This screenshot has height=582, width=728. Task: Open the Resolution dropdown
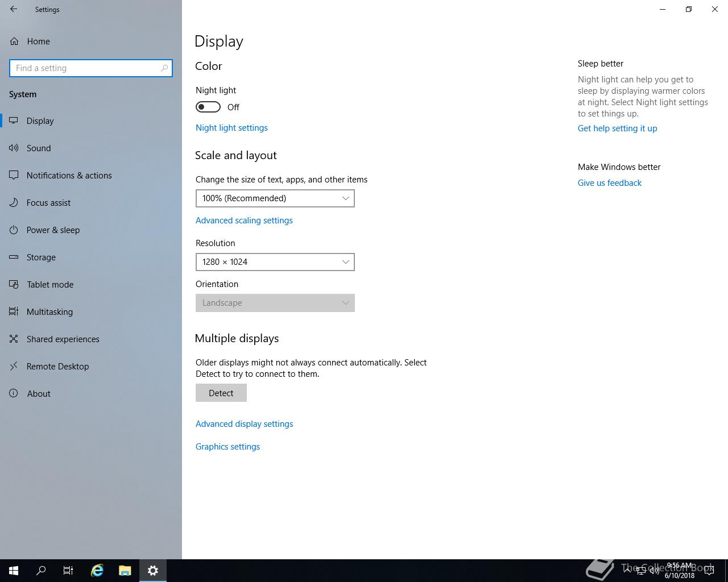[x=275, y=262]
